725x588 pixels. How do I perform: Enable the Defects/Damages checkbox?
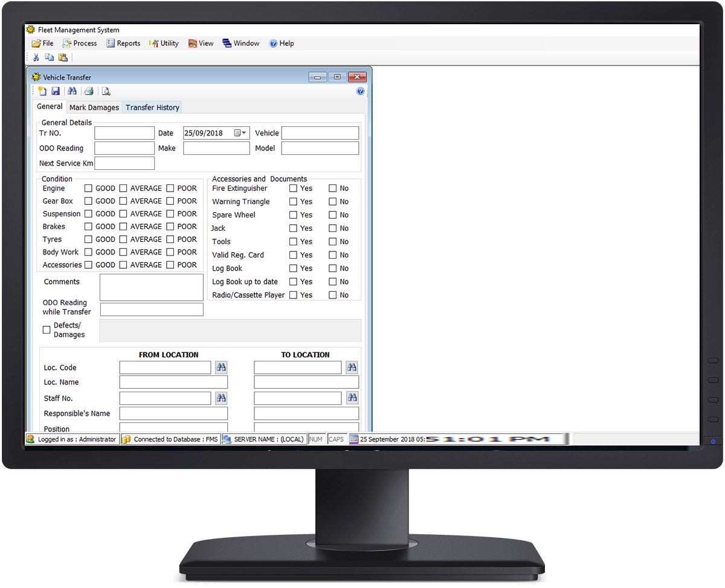pyautogui.click(x=47, y=330)
